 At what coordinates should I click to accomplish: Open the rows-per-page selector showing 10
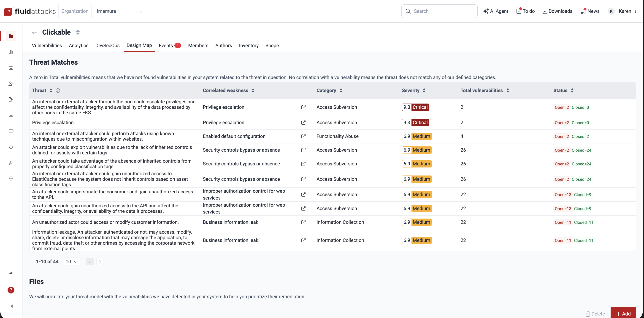tap(72, 261)
